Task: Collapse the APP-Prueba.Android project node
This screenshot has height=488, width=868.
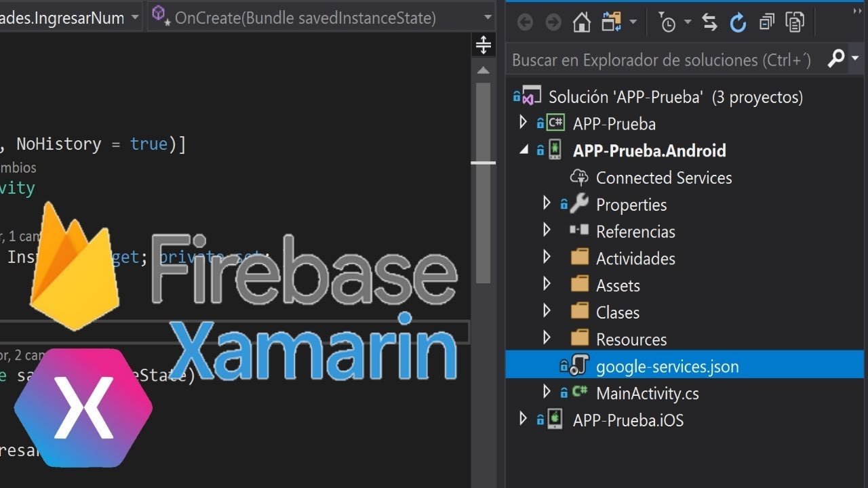Action: click(x=524, y=150)
